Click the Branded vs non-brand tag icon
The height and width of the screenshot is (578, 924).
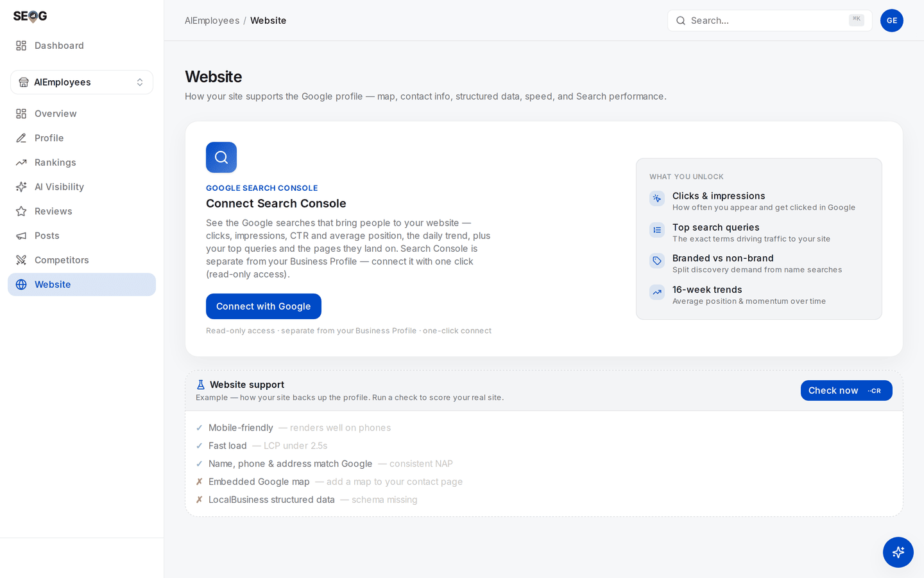pos(657,261)
